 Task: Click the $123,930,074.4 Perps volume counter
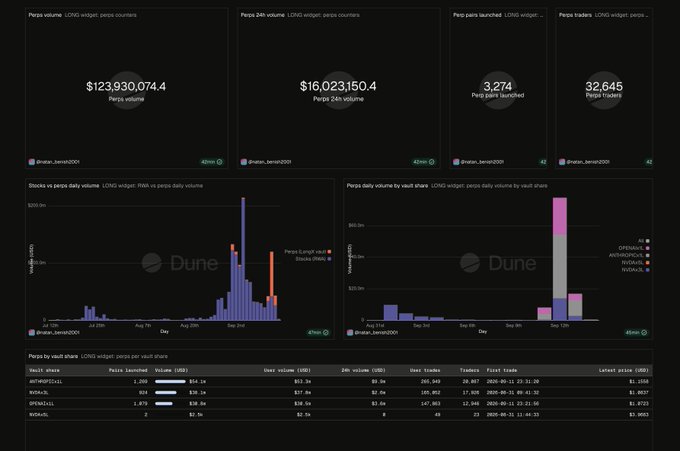[x=126, y=86]
